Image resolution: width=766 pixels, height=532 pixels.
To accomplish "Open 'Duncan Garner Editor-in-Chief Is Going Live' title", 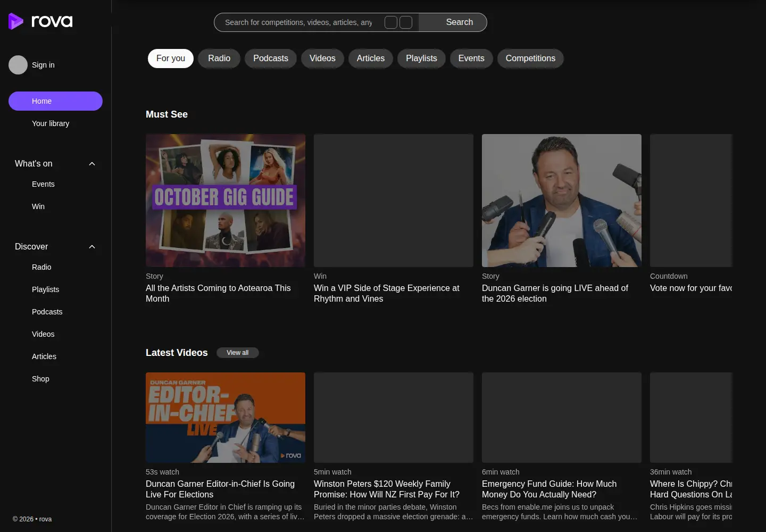I will 220,489.
